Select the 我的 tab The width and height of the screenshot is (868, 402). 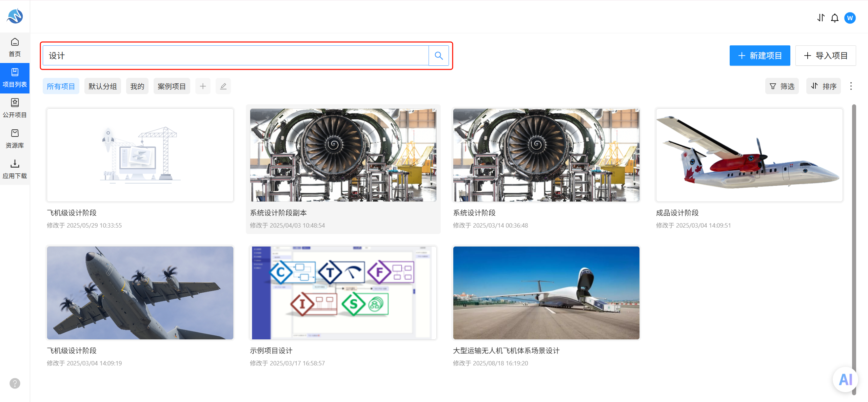137,86
